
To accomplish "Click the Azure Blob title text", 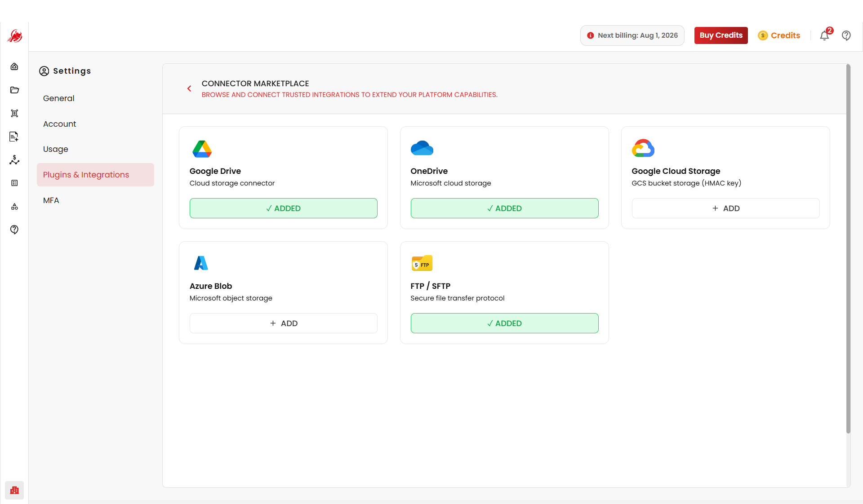I will tap(210, 286).
